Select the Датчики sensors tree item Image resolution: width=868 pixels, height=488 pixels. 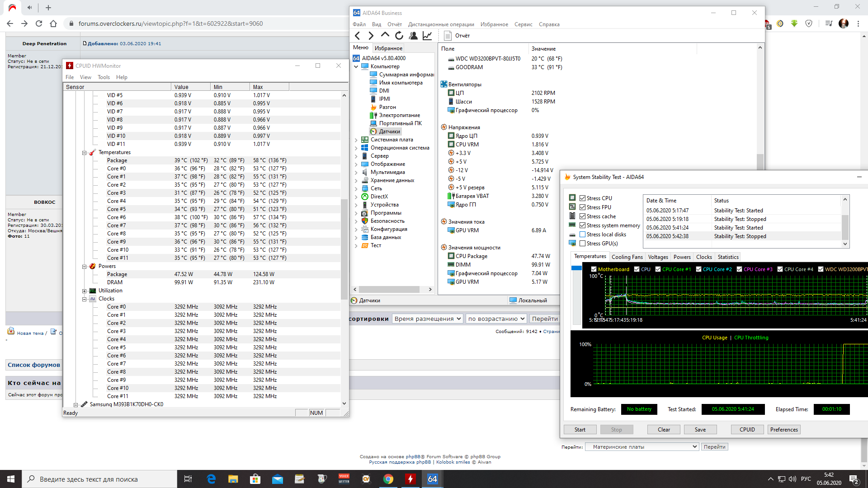pos(389,131)
